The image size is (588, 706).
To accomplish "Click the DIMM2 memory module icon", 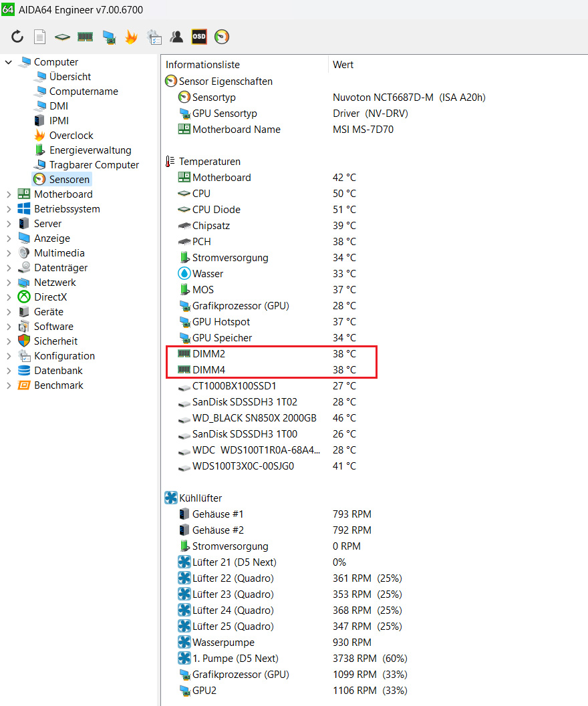I will 184,354.
